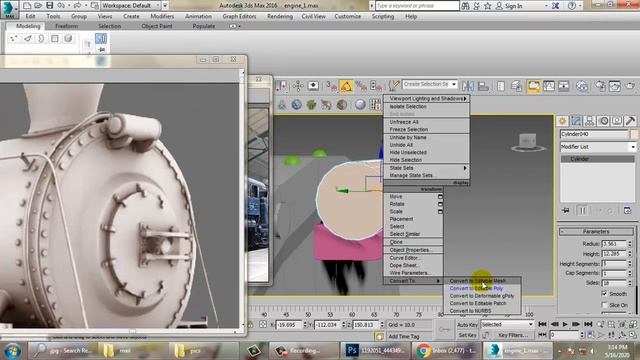Click the object color swatch beside Cylinder040

pyautogui.click(x=634, y=134)
